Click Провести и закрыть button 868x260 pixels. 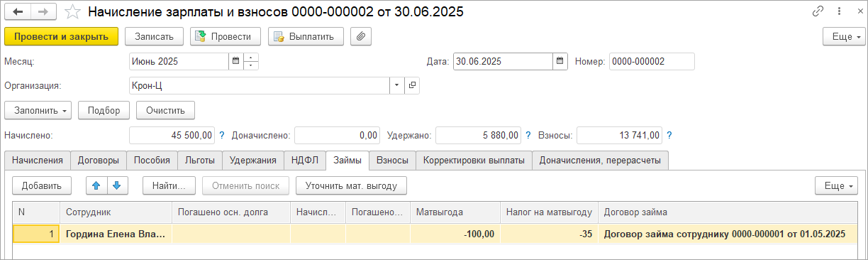pyautogui.click(x=61, y=36)
